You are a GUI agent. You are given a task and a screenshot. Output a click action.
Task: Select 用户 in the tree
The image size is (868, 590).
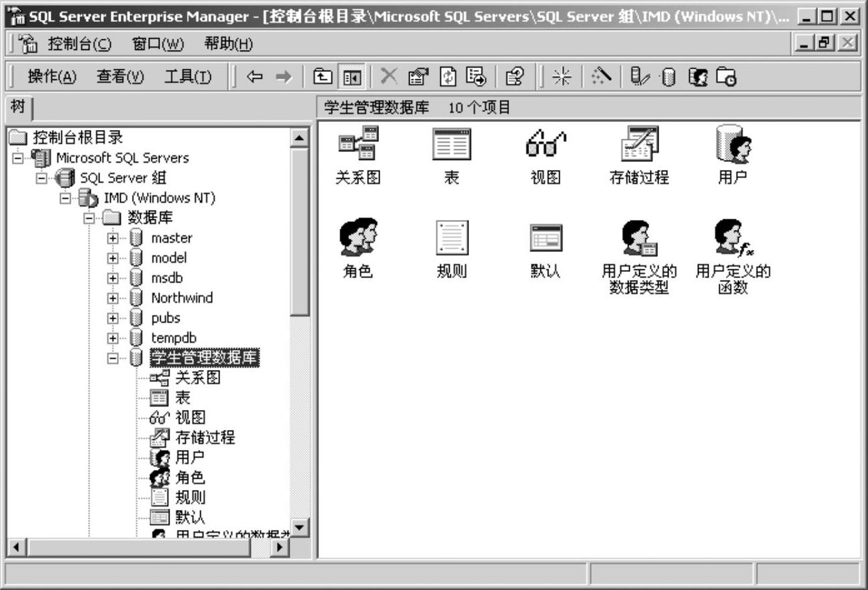click(190, 458)
